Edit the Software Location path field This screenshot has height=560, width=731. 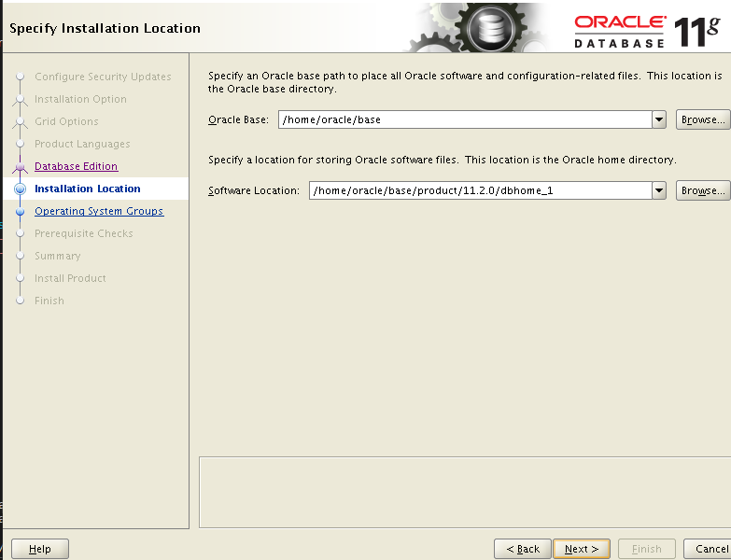(481, 190)
